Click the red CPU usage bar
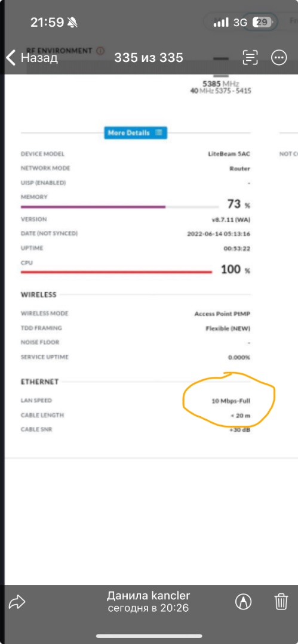 116,272
